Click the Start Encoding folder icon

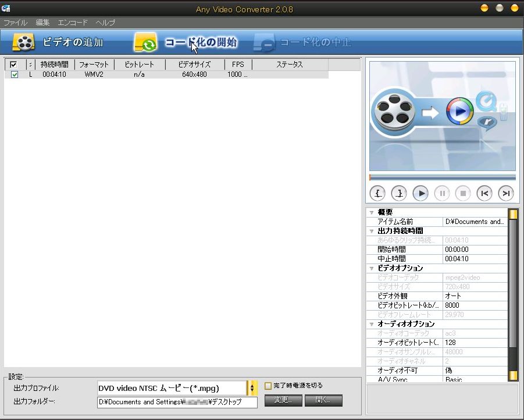pos(145,42)
